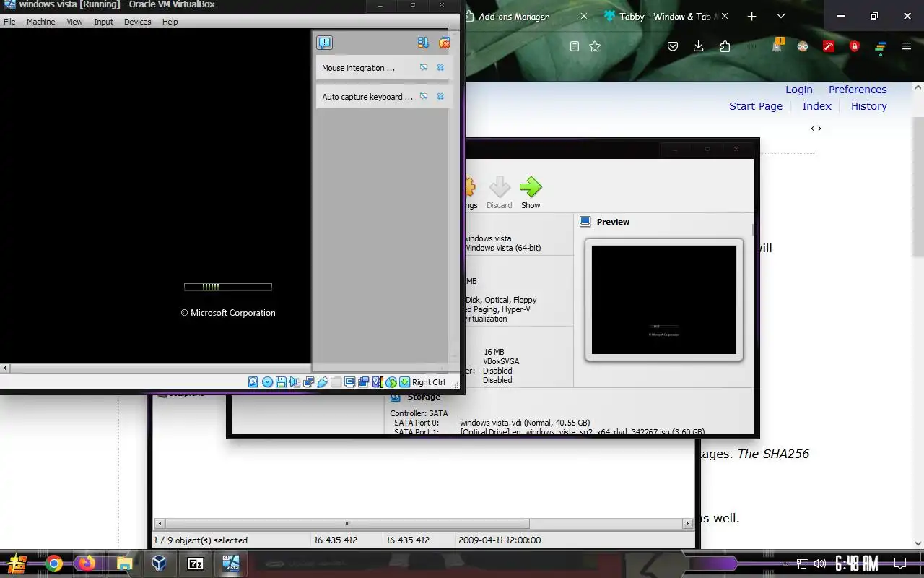Open the Index link
Screen dimensions: 924x578
817,106
